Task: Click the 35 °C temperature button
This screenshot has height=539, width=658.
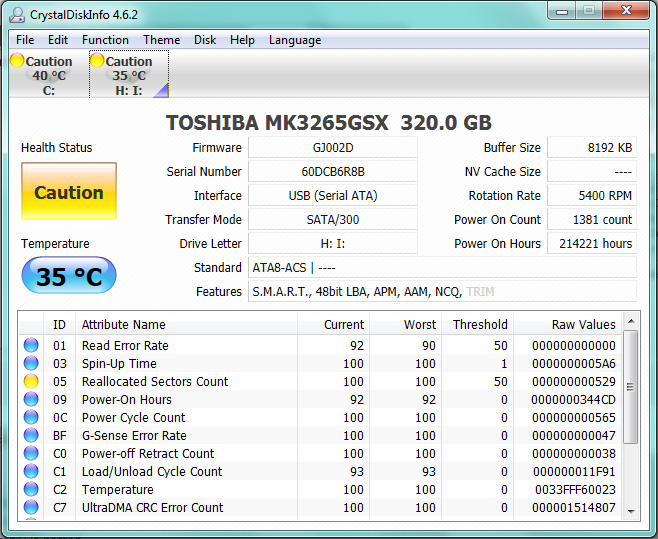Action: coord(69,275)
